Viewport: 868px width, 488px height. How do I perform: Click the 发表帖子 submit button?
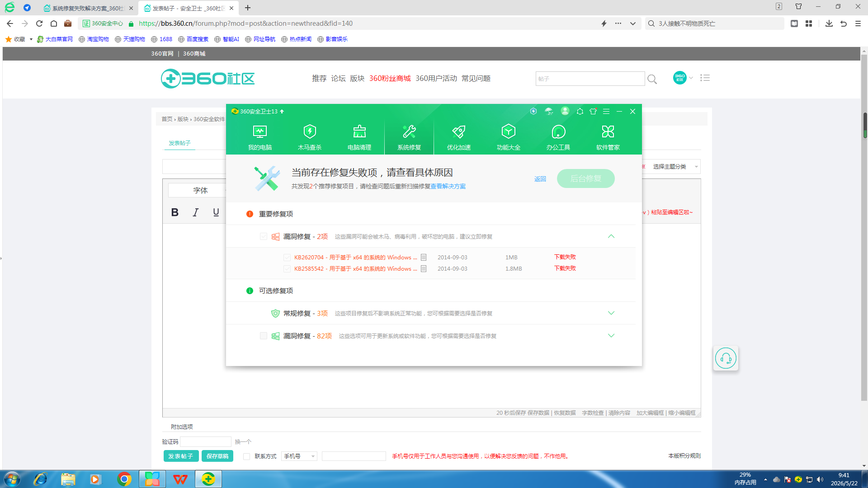point(180,456)
